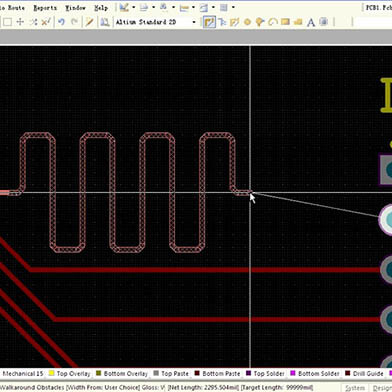The width and height of the screenshot is (392, 392).
Task: Click the browse components icon
Action: pos(105,22)
